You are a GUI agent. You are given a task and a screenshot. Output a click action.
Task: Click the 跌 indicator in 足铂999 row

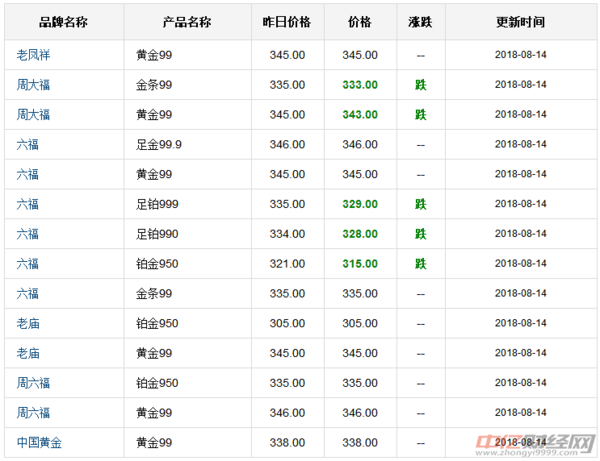420,204
